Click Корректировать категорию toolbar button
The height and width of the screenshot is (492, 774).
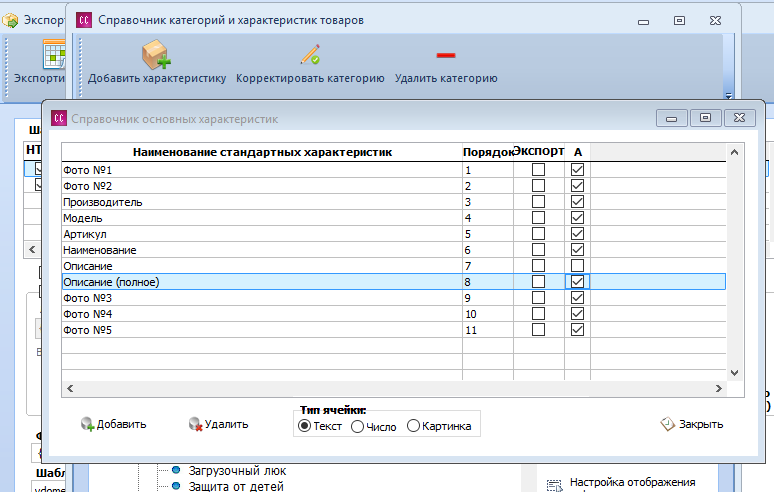(x=310, y=63)
